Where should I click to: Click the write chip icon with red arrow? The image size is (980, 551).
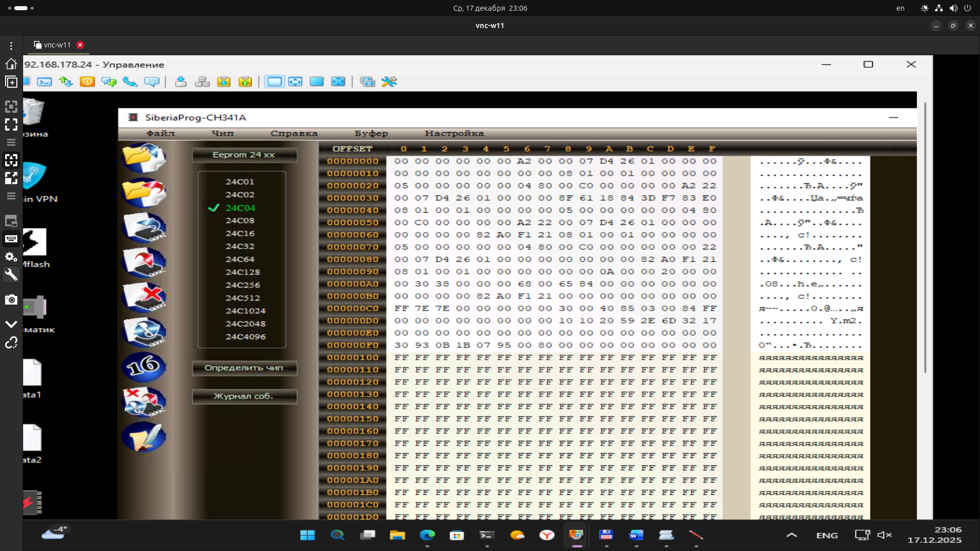click(x=143, y=262)
